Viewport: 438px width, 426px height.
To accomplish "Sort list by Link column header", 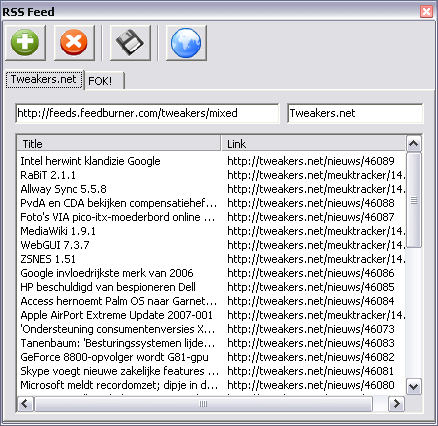I will point(313,144).
